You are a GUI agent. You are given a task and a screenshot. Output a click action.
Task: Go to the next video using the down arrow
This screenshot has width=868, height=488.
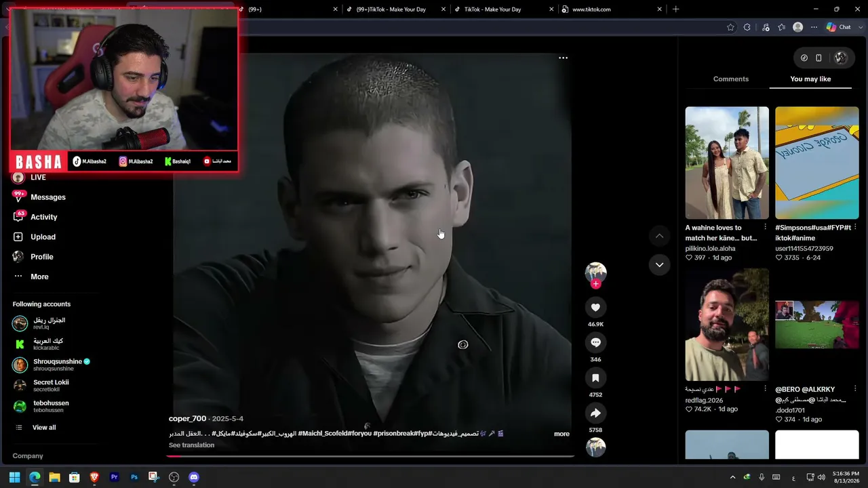point(659,265)
